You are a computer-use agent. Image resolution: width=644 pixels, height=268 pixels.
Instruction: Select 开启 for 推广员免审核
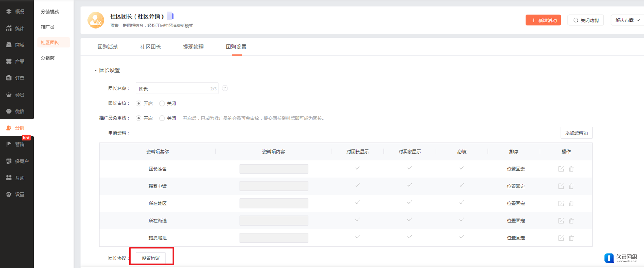pyautogui.click(x=138, y=118)
